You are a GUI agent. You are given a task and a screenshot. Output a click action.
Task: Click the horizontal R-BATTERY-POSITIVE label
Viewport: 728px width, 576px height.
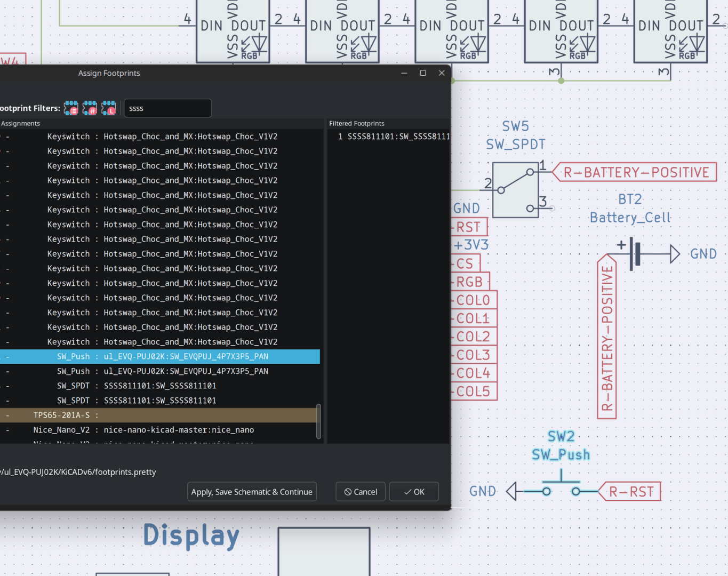636,173
